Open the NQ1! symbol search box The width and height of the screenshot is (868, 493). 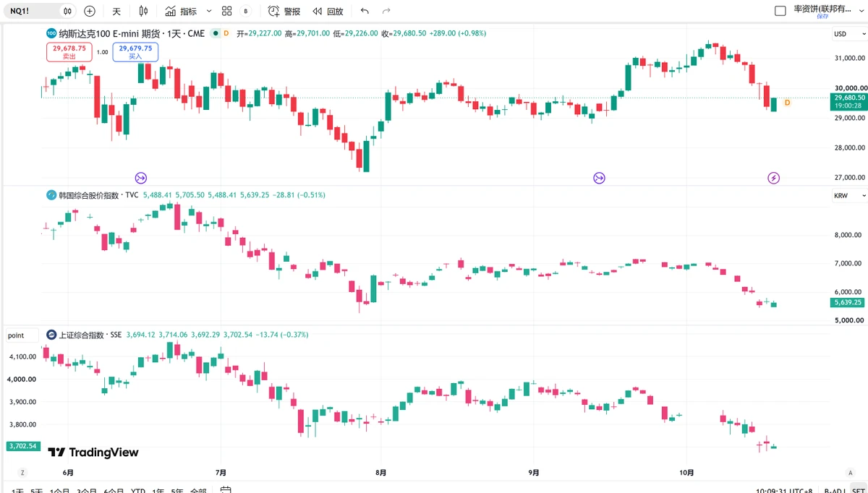pos(29,11)
